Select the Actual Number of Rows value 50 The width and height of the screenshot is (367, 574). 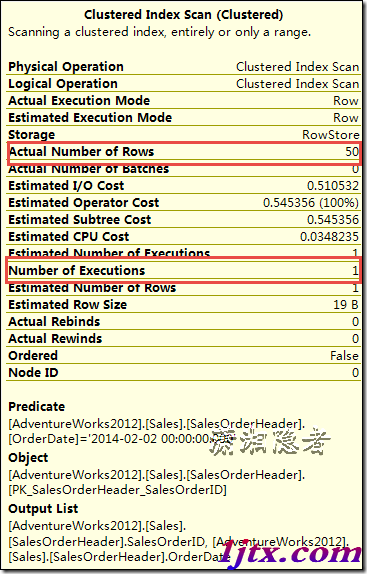pyautogui.click(x=352, y=152)
